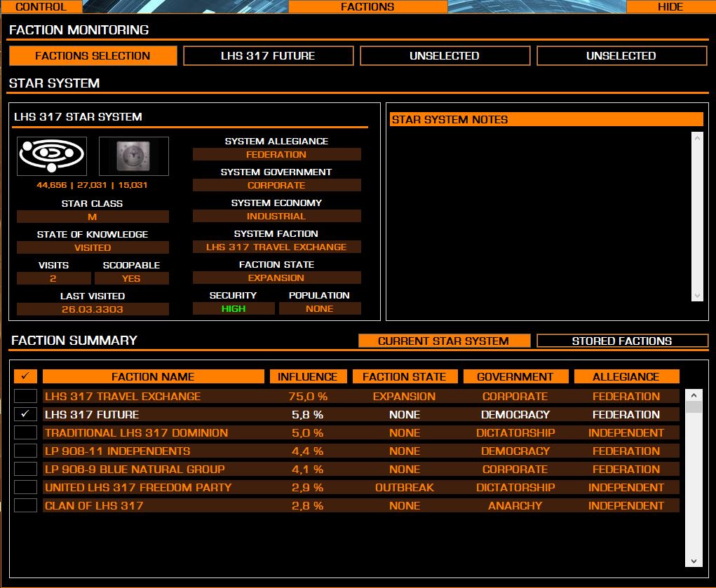716x588 pixels.
Task: Check the LHS 317 Travel Exchange checkbox
Action: (x=25, y=396)
